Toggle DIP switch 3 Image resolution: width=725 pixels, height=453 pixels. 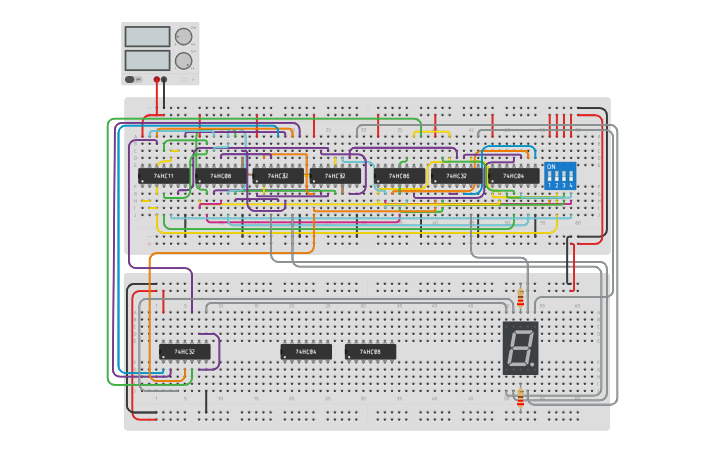(x=564, y=177)
